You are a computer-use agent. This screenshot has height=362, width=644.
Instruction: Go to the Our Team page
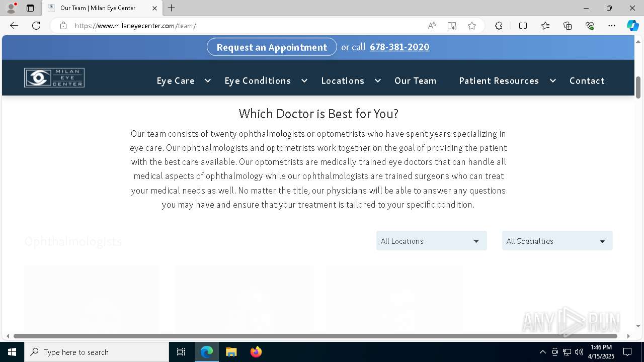tap(415, 80)
